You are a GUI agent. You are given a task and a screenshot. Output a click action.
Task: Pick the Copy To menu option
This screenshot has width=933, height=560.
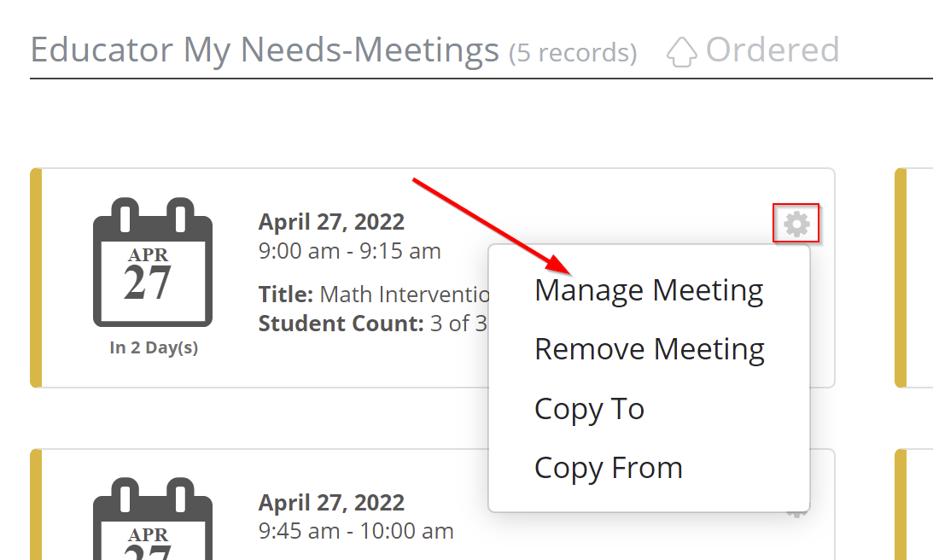click(x=589, y=408)
